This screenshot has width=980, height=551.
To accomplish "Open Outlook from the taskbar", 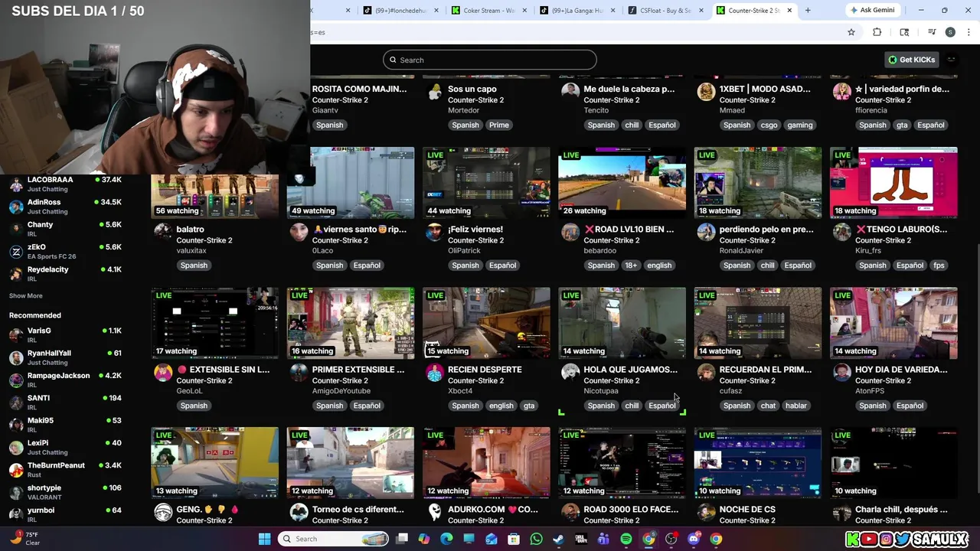I will coord(492,539).
